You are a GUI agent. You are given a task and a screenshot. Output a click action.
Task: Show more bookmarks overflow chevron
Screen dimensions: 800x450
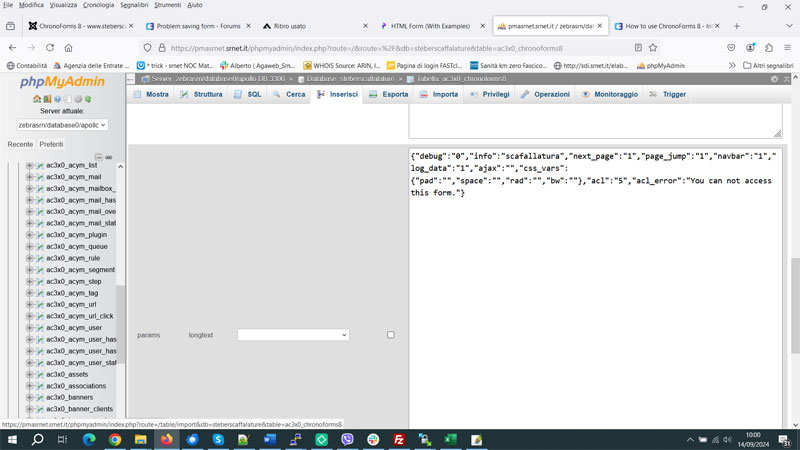(732, 65)
